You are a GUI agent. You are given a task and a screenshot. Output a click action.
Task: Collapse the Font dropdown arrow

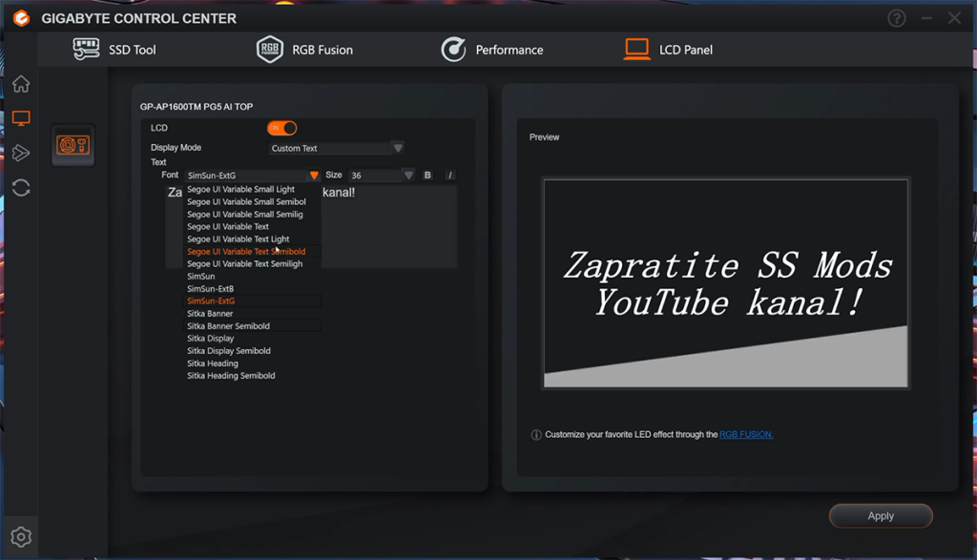(314, 175)
